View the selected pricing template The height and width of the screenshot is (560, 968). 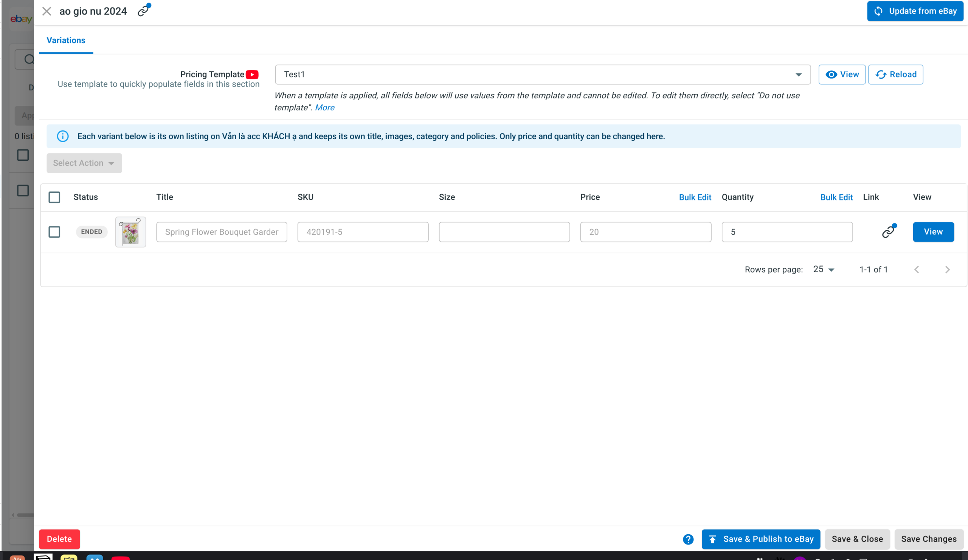point(842,74)
